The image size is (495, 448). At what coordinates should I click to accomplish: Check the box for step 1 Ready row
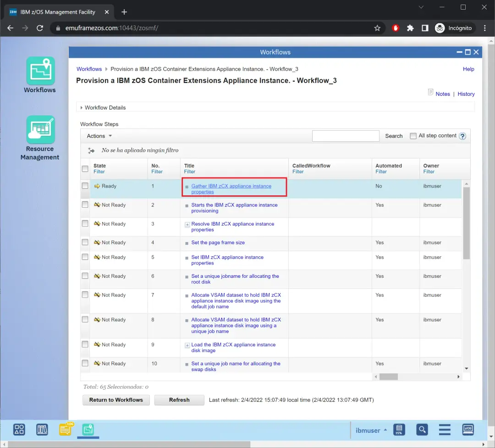coord(85,186)
